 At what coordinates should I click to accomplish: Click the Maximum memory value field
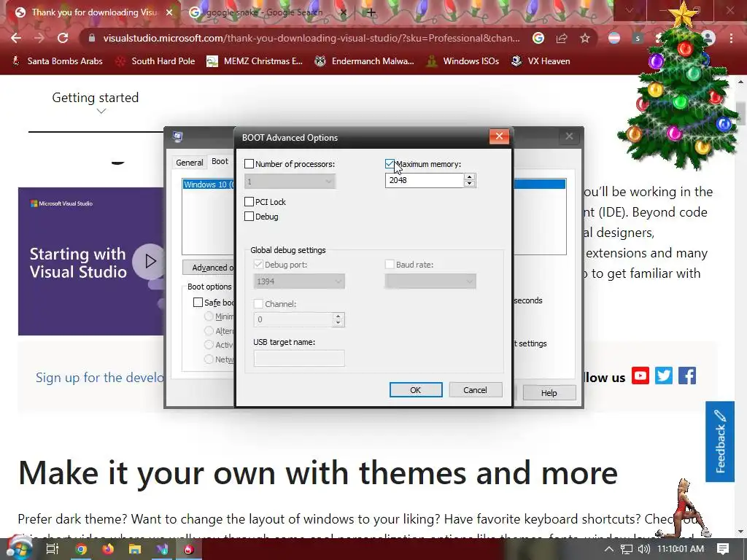coord(425,181)
